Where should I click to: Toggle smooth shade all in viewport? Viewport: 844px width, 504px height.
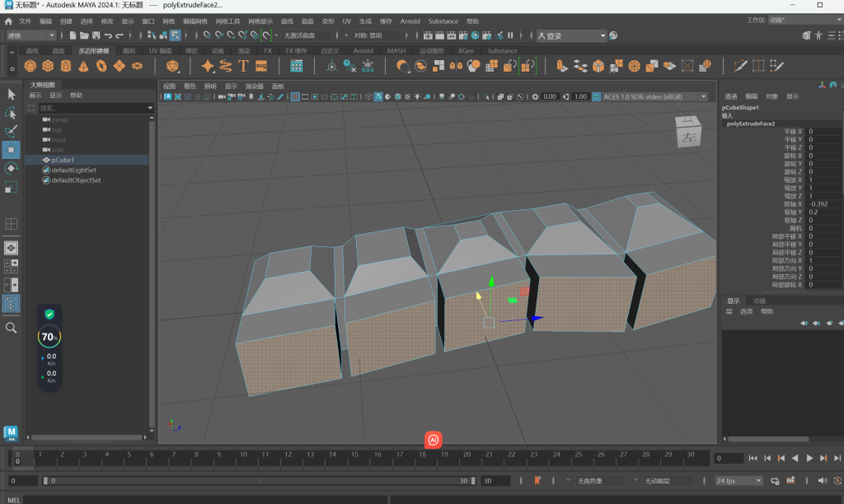click(378, 97)
